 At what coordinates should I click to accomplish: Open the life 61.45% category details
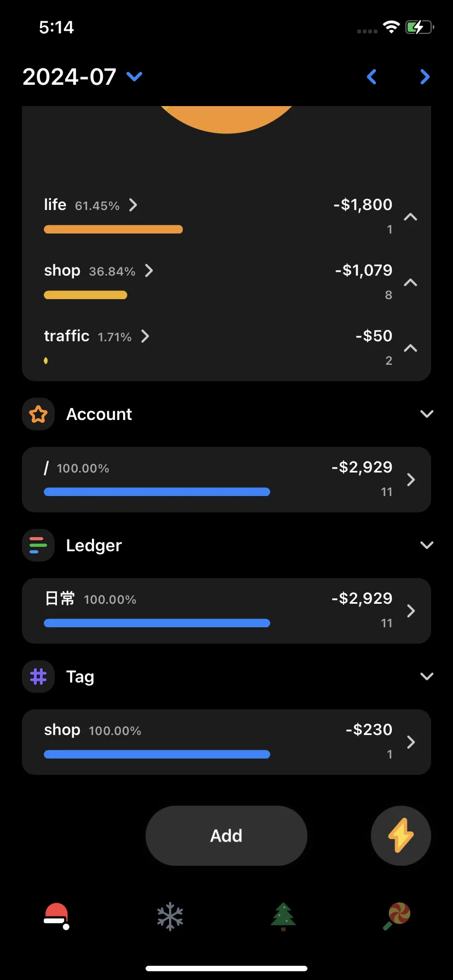tap(91, 205)
